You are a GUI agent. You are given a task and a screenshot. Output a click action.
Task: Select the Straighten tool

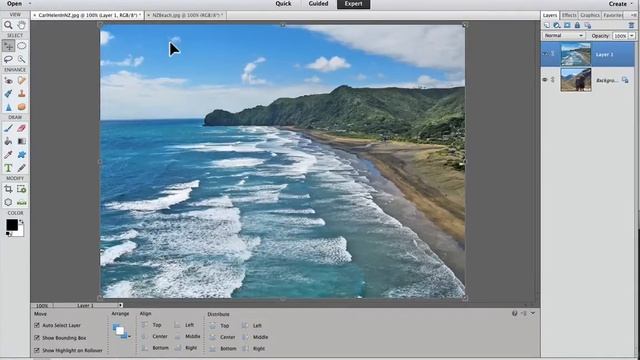(x=22, y=202)
